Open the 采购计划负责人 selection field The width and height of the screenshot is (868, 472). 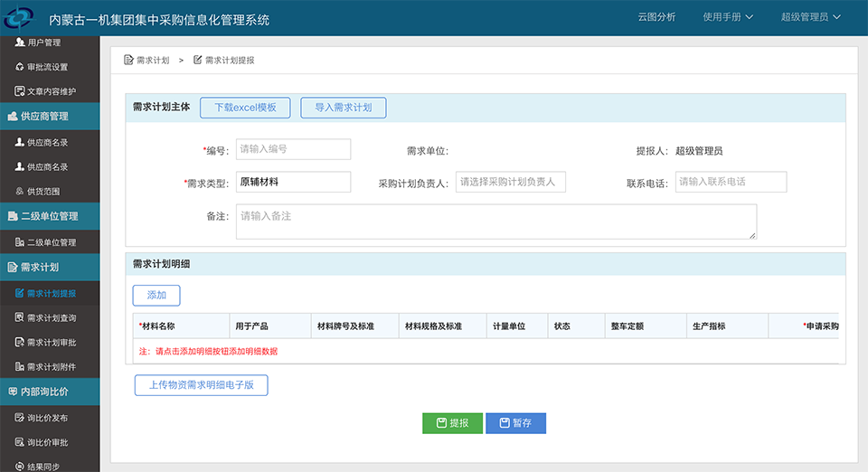pos(510,182)
